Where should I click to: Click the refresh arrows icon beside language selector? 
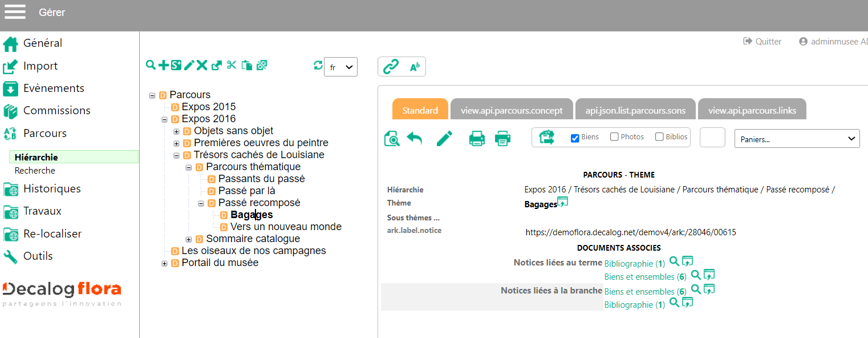[x=318, y=66]
